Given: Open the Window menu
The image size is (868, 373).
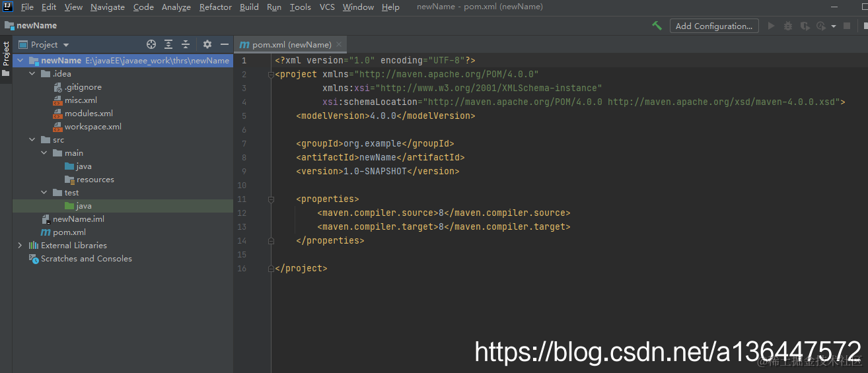Looking at the screenshot, I should pyautogui.click(x=358, y=7).
